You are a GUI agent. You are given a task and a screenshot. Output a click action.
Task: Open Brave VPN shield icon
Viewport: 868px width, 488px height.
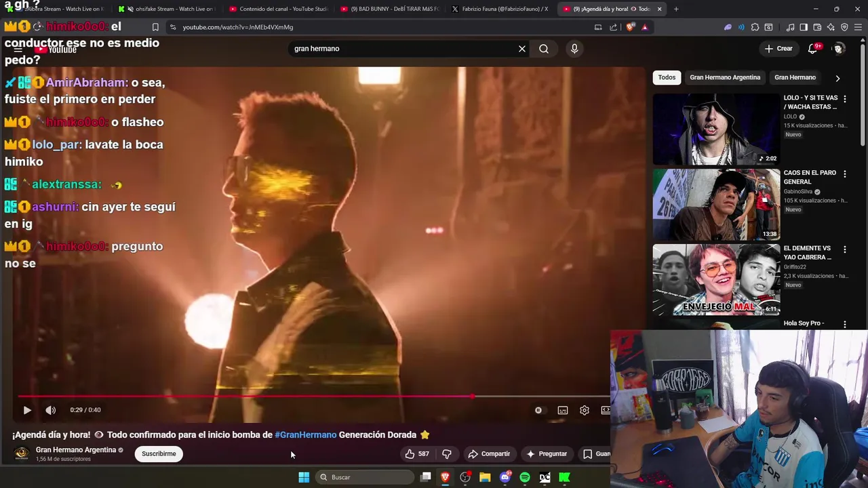(x=844, y=27)
